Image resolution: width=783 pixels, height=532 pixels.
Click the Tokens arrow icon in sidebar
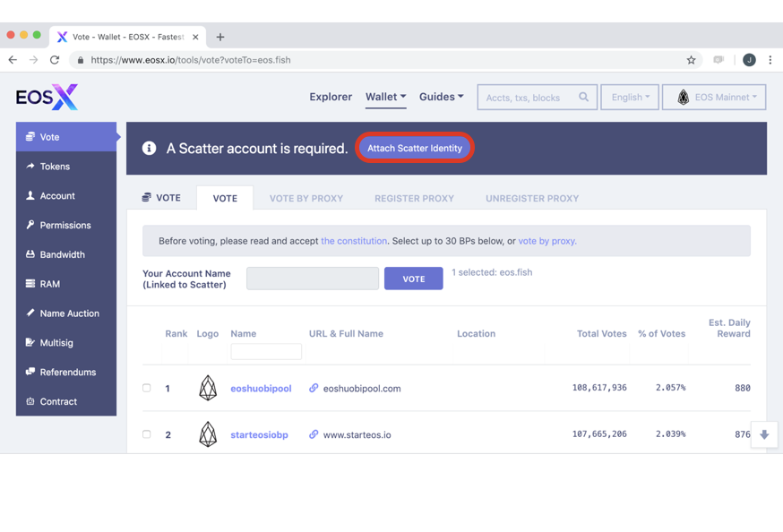pos(30,166)
